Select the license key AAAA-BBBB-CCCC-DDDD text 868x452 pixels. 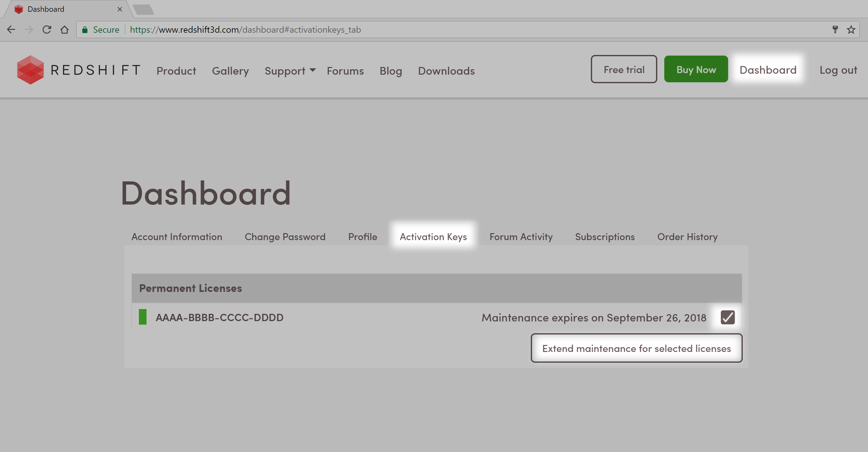point(219,317)
